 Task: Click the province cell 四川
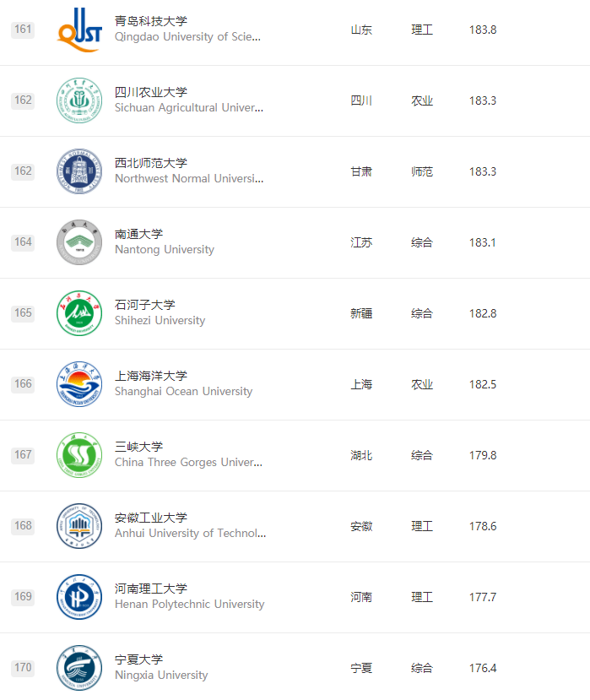click(361, 100)
